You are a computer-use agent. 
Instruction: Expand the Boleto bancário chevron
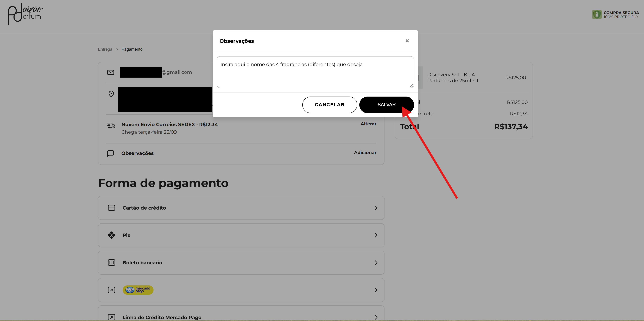[x=376, y=262]
